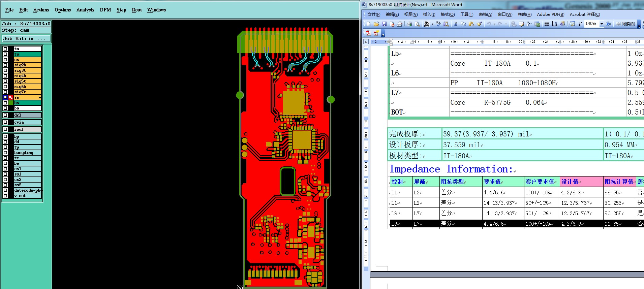Create new blank document in Word toolbar
Screen dimensions: 644x289
(368, 24)
